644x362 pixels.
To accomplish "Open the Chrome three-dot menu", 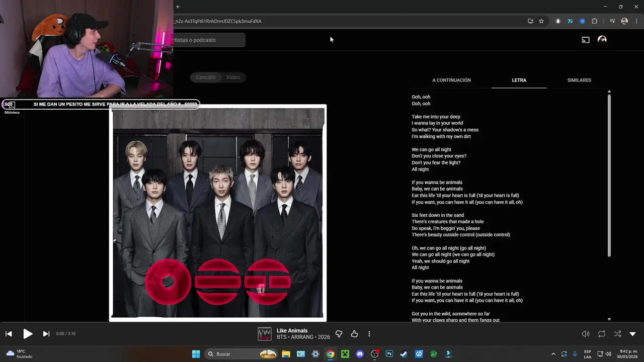I will (x=636, y=21).
